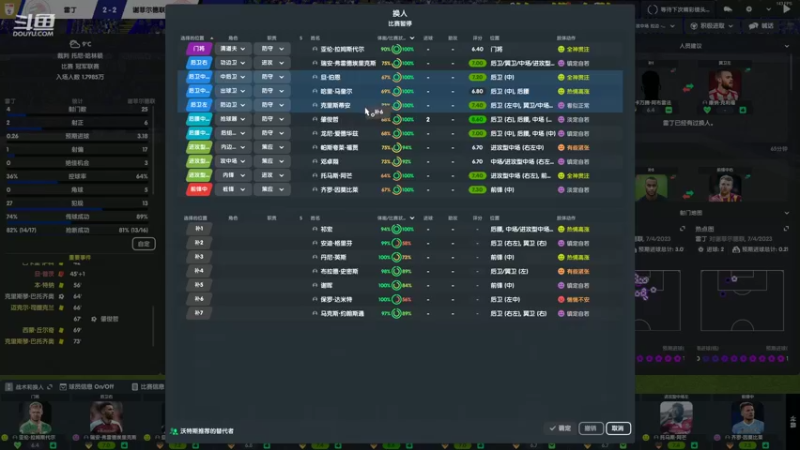
Task: Sort starters by 姓名 column header
Action: point(315,38)
